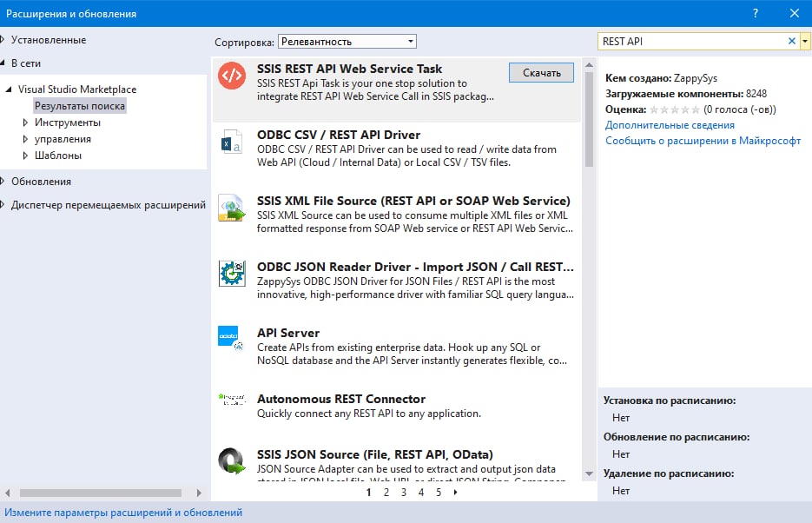
Task: Open the Дополнительные сведения link
Action: (670, 125)
